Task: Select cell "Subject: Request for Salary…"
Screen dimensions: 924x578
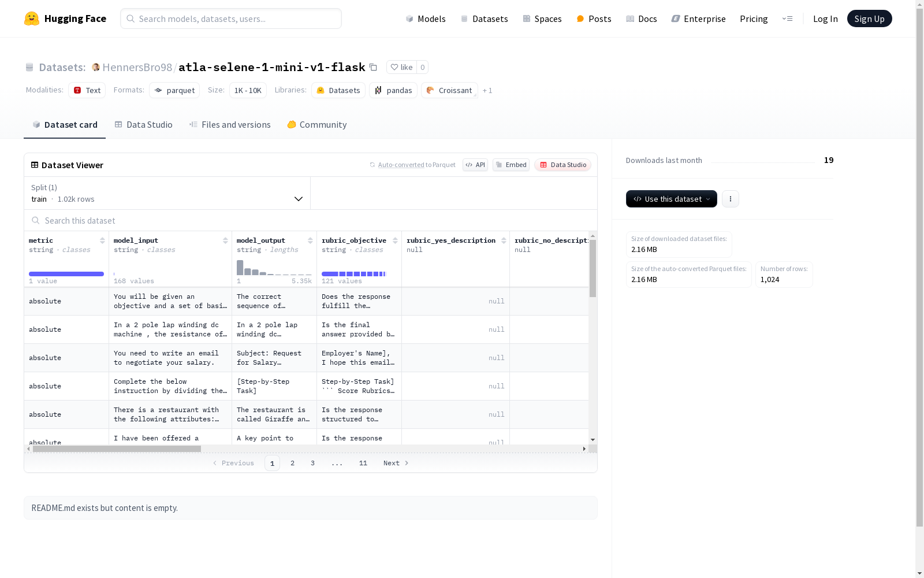Action: (x=274, y=358)
